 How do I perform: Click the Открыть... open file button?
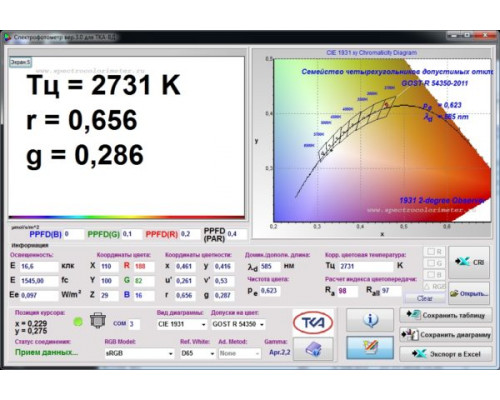pos(469,293)
